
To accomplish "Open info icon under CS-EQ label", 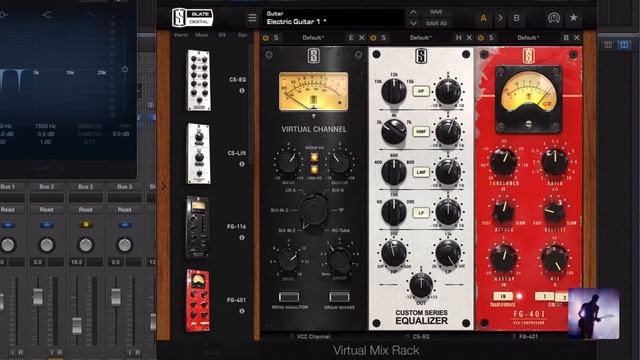I will 242,91.
